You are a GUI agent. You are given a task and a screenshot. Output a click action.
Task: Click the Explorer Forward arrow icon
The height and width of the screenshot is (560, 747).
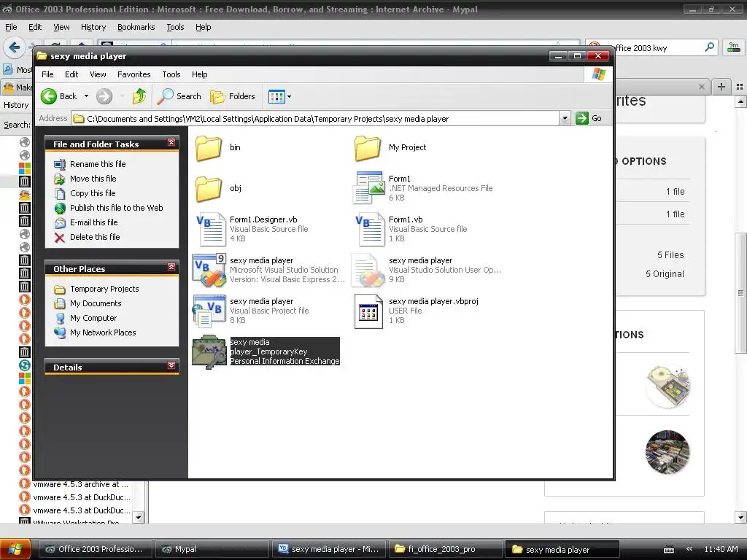pos(104,96)
